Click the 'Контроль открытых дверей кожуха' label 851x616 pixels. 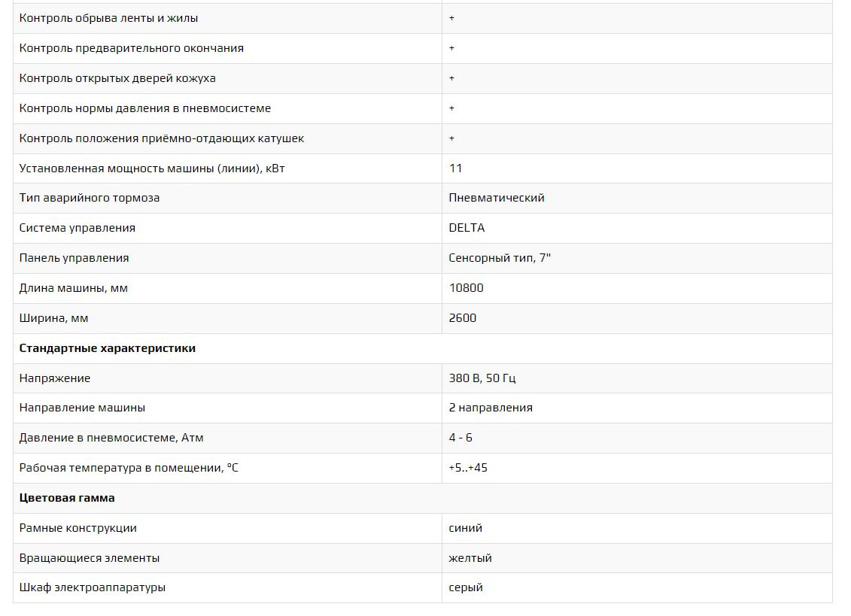point(117,78)
